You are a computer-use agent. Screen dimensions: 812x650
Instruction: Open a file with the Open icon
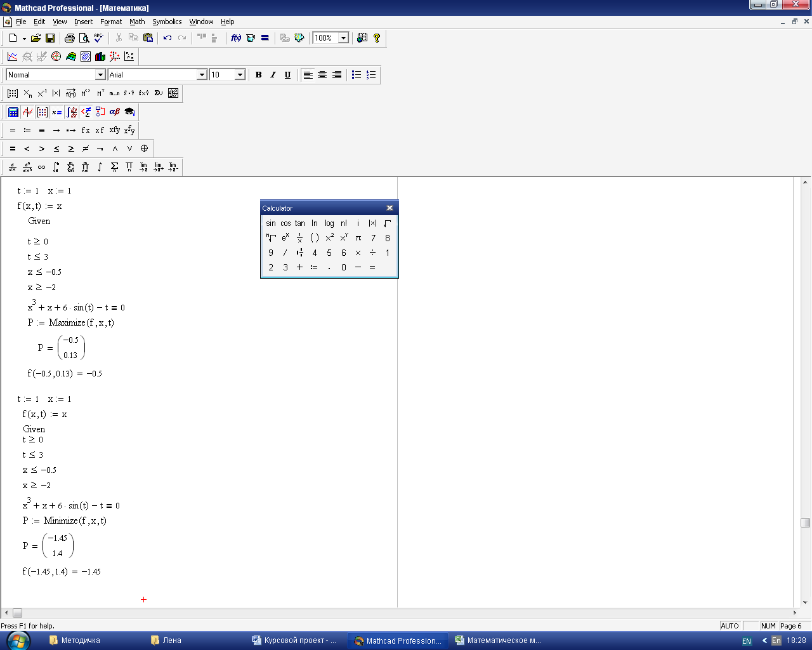pyautogui.click(x=36, y=38)
